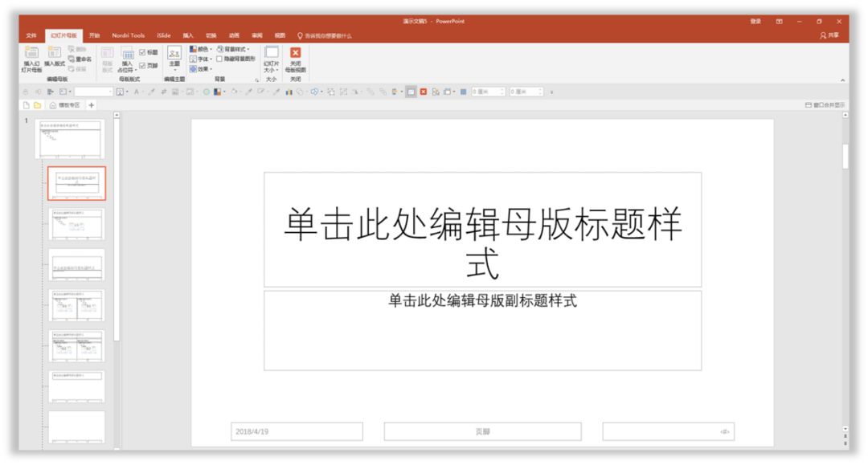
Task: Click the font color 'A' icon in quick toolbar
Action: 137,92
